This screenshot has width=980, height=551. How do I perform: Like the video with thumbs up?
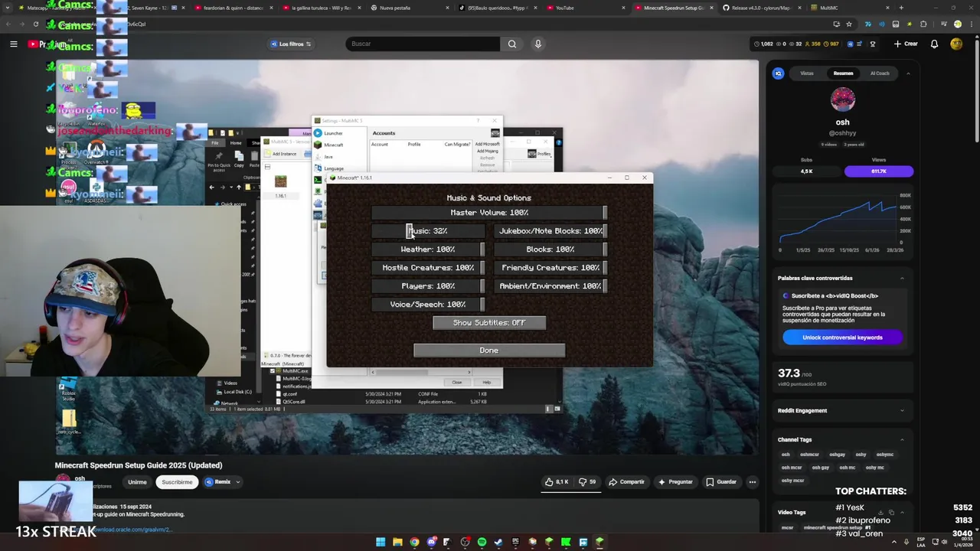[557, 482]
